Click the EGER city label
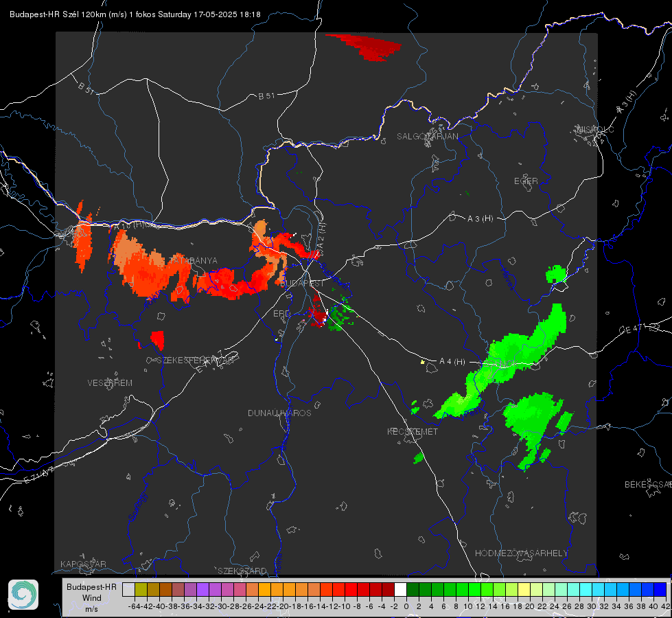 point(526,181)
